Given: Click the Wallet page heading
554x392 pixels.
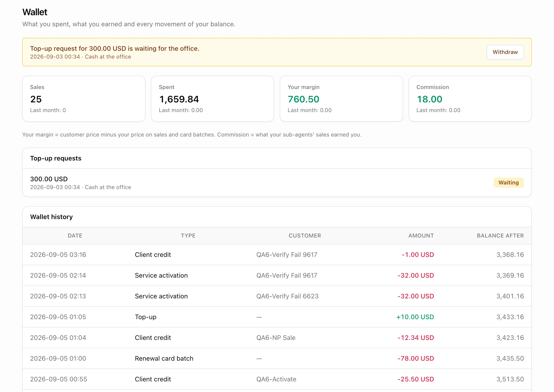Looking at the screenshot, I should coord(35,12).
